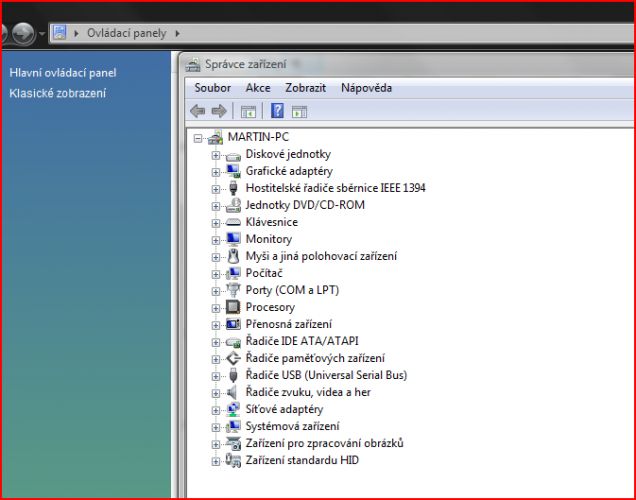Image resolution: width=636 pixels, height=500 pixels.
Task: Select Řadiče zvuku, videa a her text
Action: 308,393
